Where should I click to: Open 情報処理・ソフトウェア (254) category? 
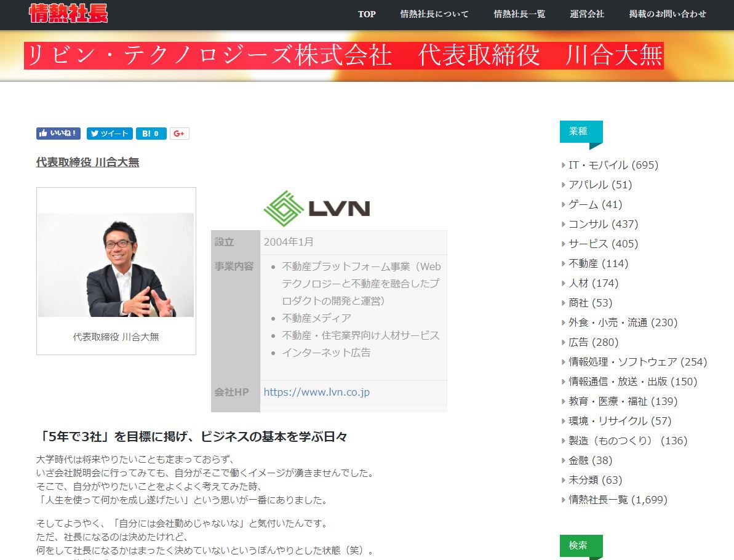point(637,361)
